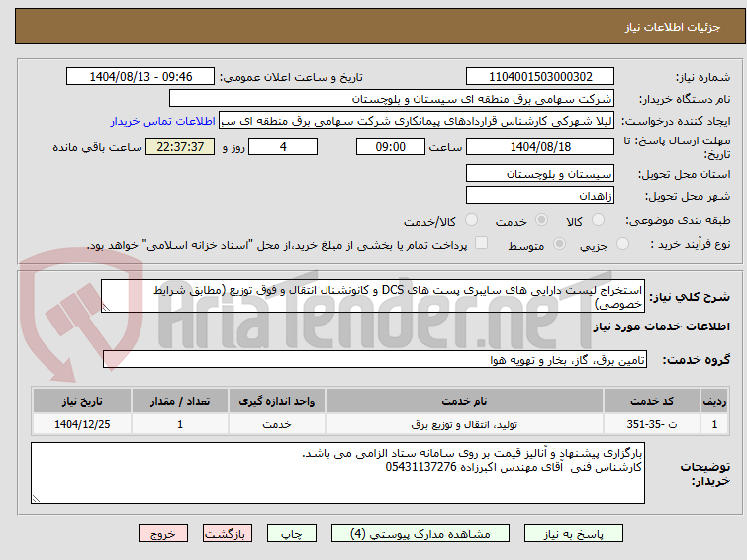This screenshot has width=747, height=560.
Task: Click the توضیحات خریدار text area
Action: 337,473
